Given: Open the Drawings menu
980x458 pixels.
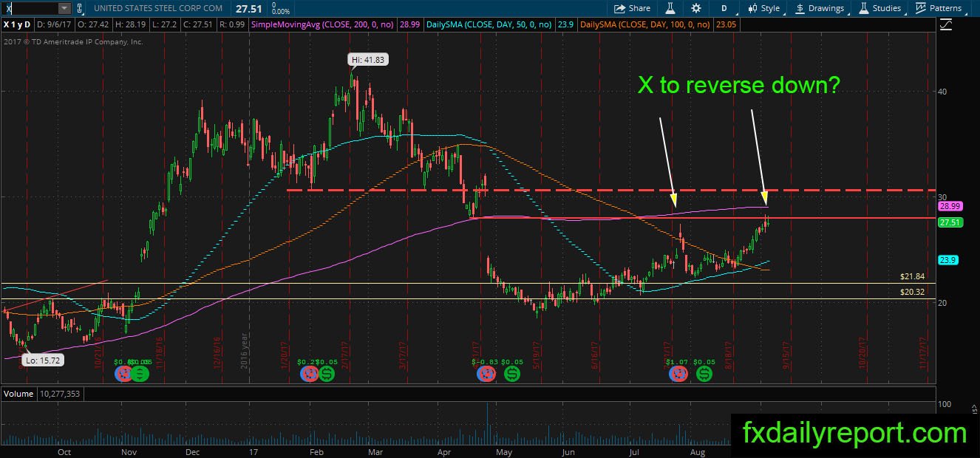Looking at the screenshot, I should pyautogui.click(x=820, y=8).
